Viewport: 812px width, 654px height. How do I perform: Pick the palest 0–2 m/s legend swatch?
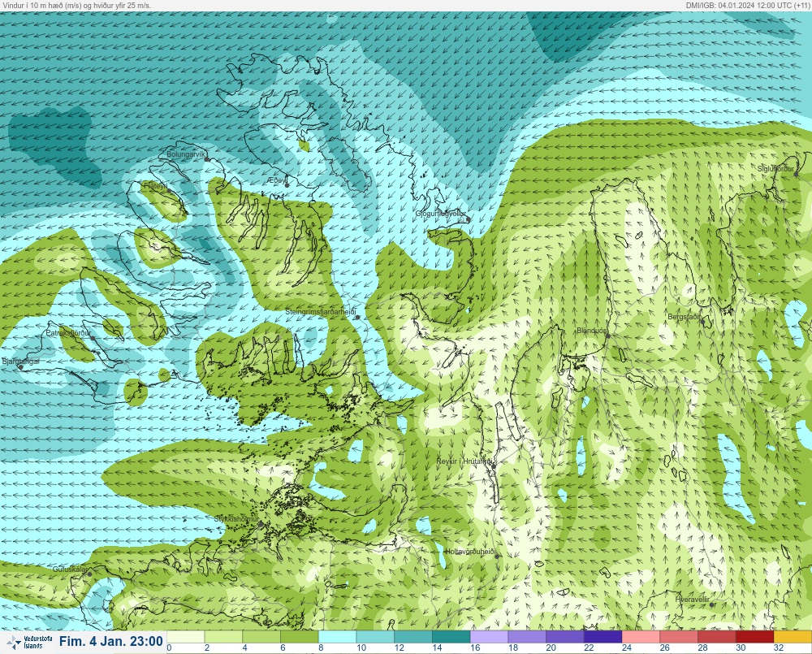[x=185, y=637]
